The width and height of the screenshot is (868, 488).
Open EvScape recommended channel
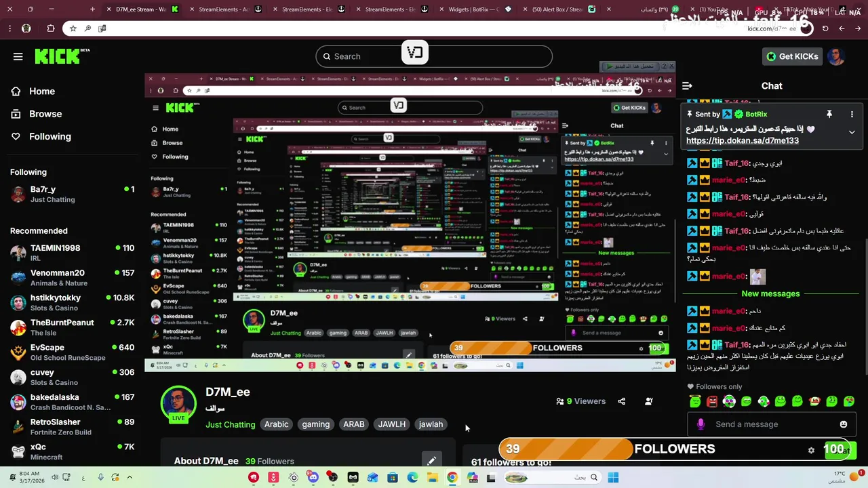(x=72, y=352)
